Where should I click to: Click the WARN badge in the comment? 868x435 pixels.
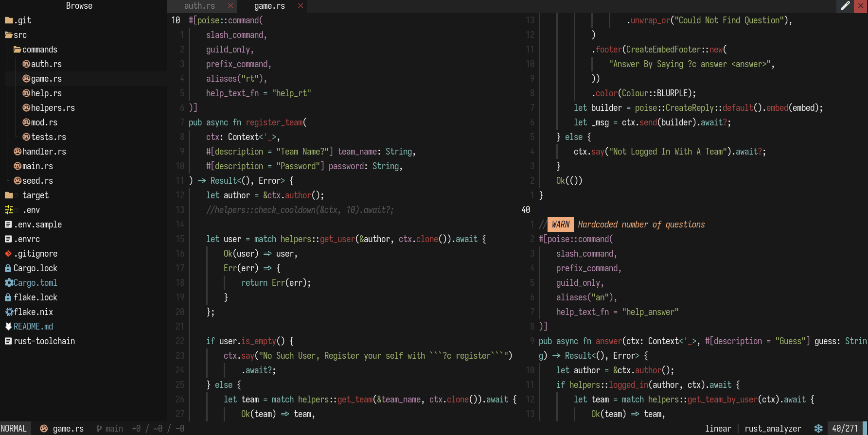(560, 225)
